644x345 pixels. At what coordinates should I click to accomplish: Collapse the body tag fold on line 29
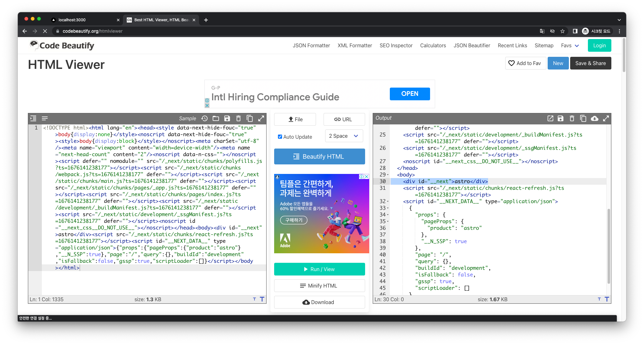388,175
